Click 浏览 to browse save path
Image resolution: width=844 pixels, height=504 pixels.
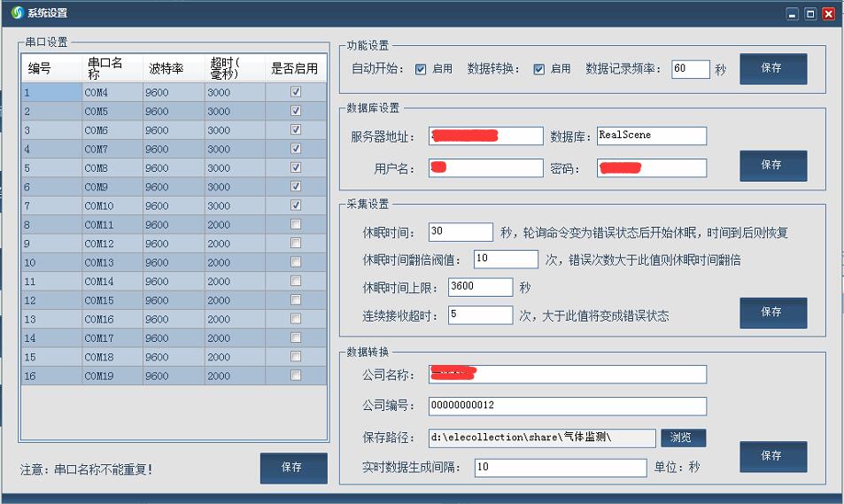[683, 438]
